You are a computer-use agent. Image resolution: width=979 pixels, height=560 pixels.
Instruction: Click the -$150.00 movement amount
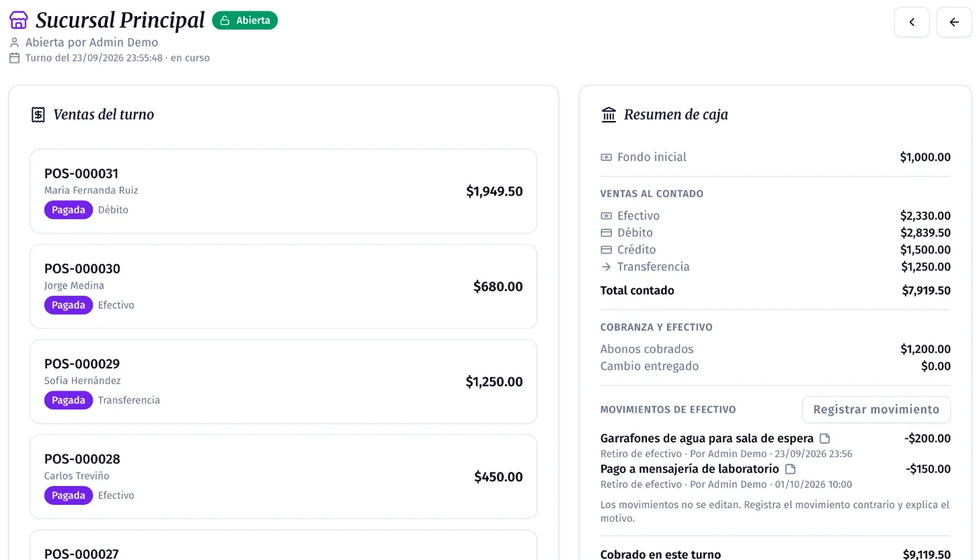pos(928,469)
